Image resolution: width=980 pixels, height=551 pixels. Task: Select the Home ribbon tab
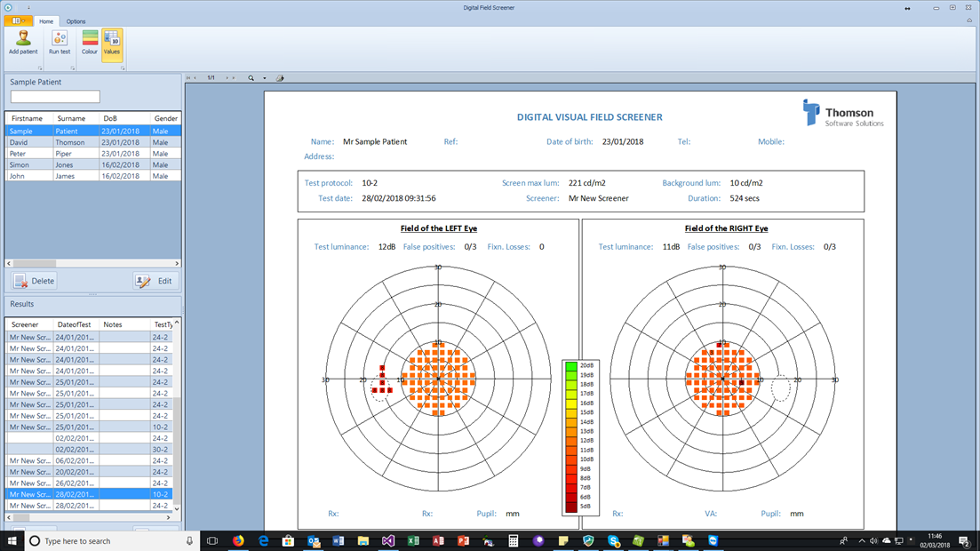[x=46, y=21]
